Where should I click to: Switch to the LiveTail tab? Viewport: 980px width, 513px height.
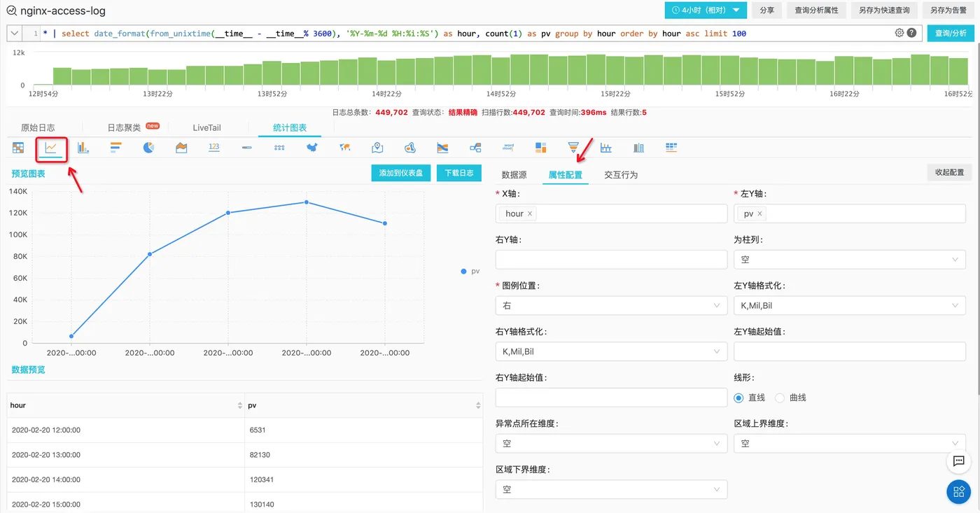pyautogui.click(x=206, y=127)
